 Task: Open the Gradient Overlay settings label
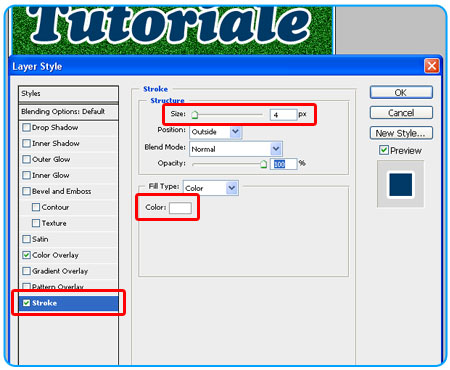coord(60,271)
